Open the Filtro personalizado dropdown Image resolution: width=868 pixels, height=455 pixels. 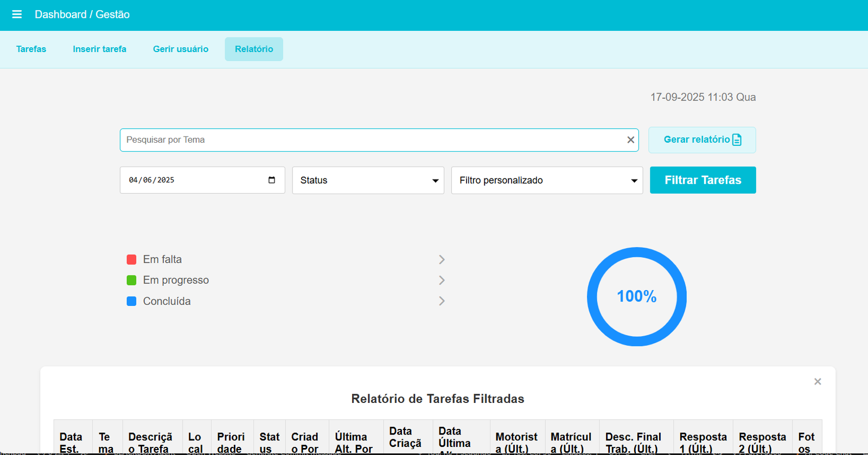[x=547, y=180]
